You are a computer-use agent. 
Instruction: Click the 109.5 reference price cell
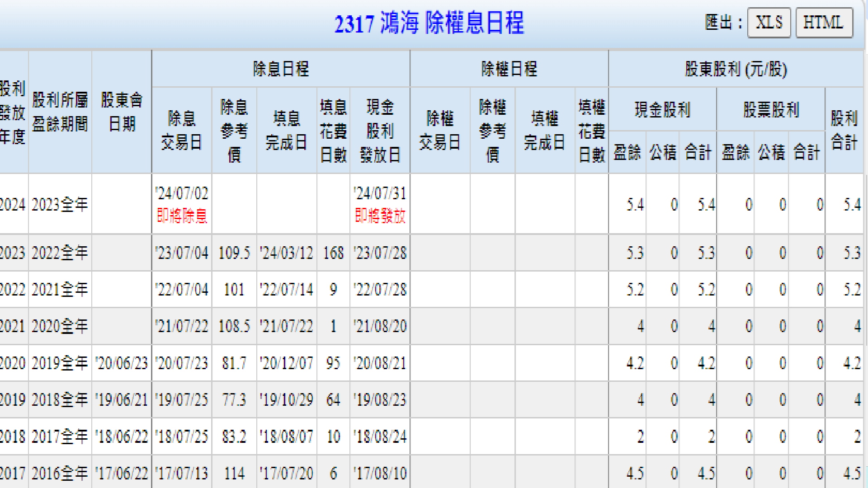[234, 253]
